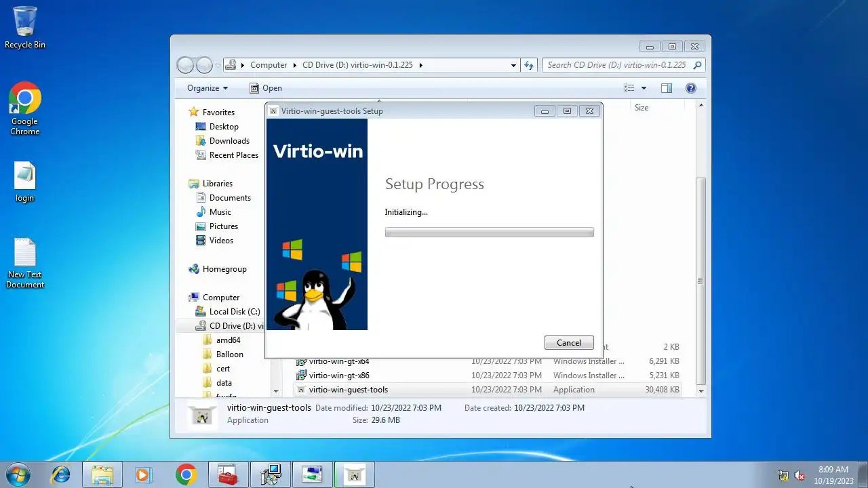This screenshot has height=488, width=868.
Task: Click the network tray icon
Action: (x=784, y=475)
